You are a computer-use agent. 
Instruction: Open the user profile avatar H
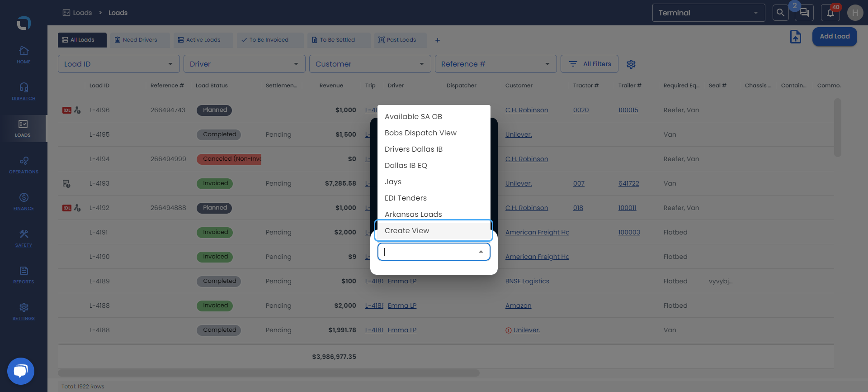[x=855, y=13]
